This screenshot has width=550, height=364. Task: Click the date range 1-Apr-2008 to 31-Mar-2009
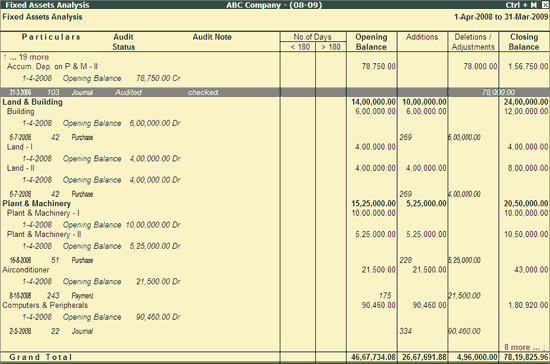[x=501, y=17]
